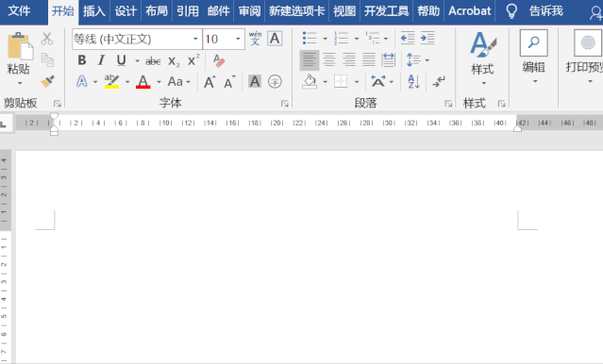Align text right

pyautogui.click(x=349, y=60)
